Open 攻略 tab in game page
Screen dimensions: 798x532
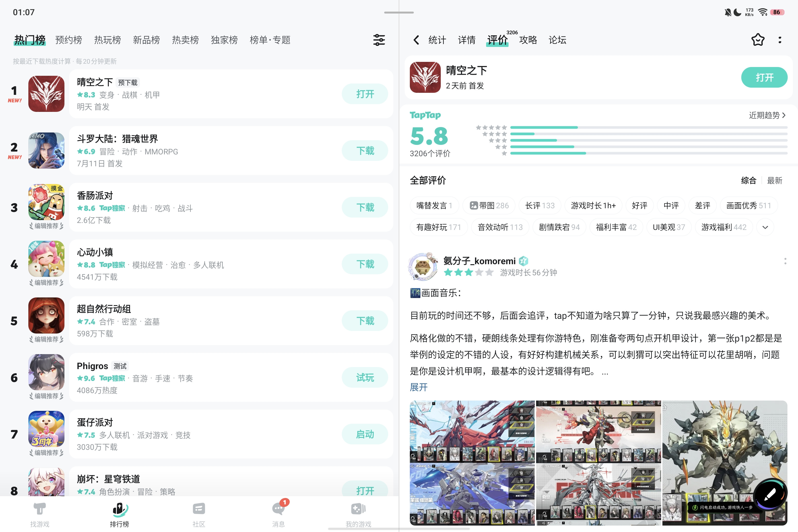[x=528, y=40]
